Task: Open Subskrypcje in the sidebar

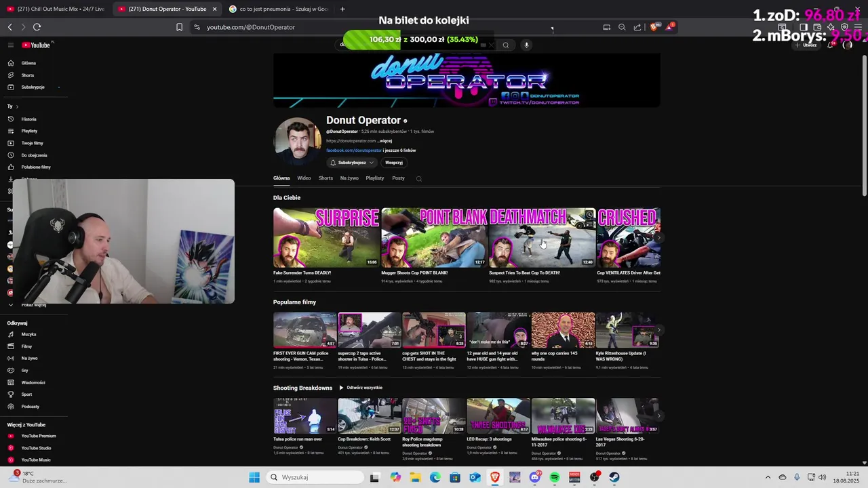Action: tap(33, 87)
